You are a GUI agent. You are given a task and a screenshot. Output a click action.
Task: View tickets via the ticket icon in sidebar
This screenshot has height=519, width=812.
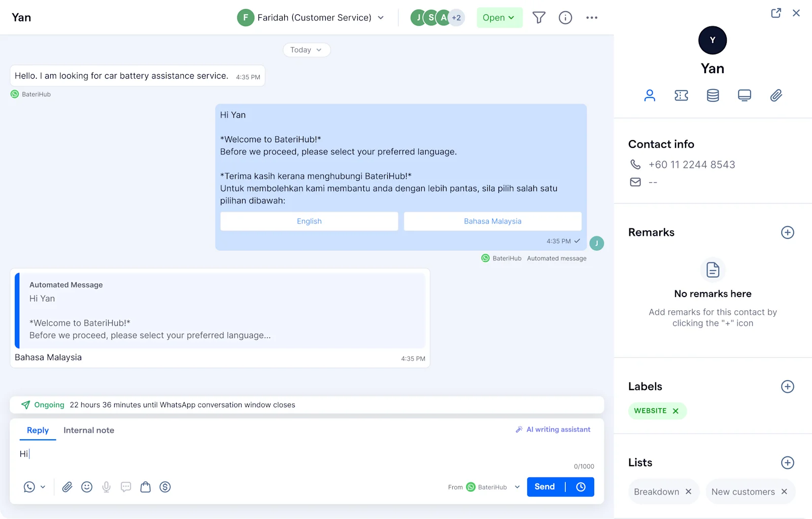pos(681,95)
